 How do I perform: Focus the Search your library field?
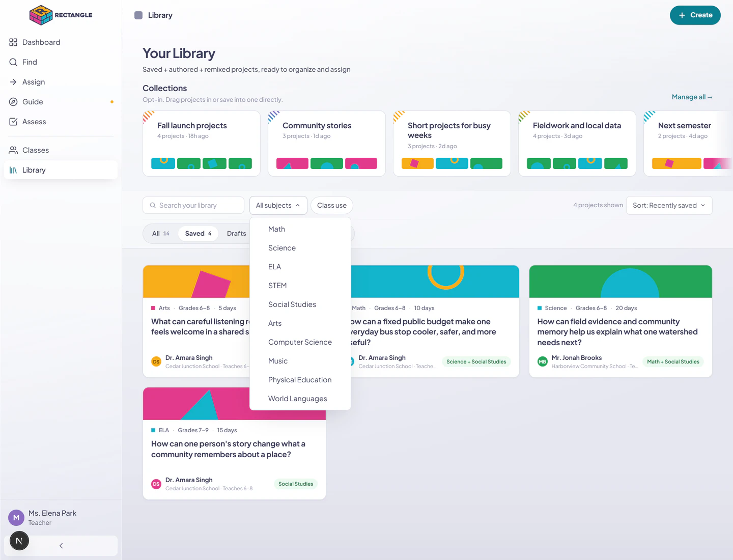click(x=193, y=206)
